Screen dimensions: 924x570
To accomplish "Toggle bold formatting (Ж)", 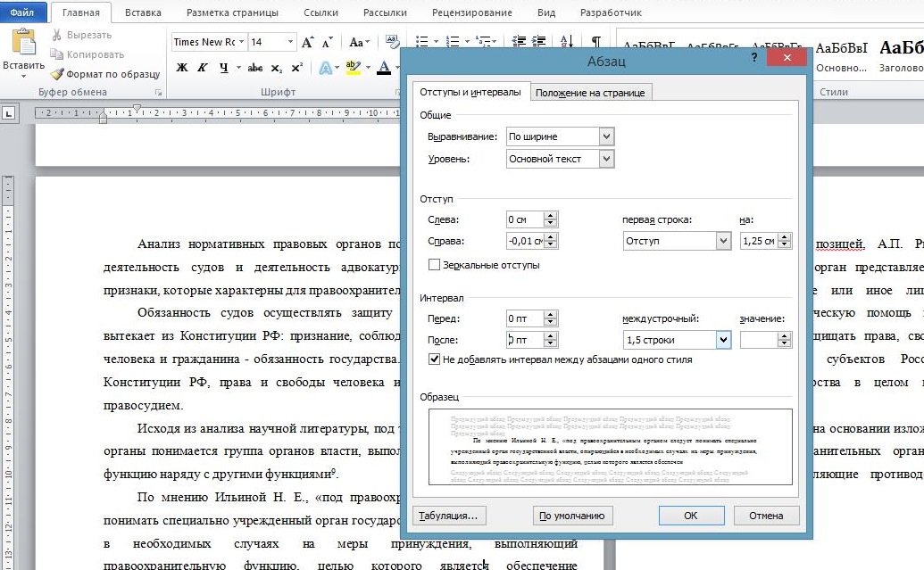I will (182, 68).
